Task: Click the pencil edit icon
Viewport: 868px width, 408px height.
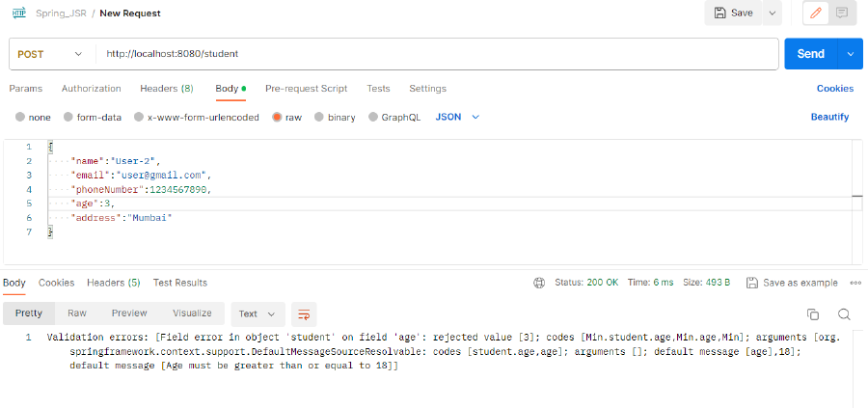Action: 816,13
